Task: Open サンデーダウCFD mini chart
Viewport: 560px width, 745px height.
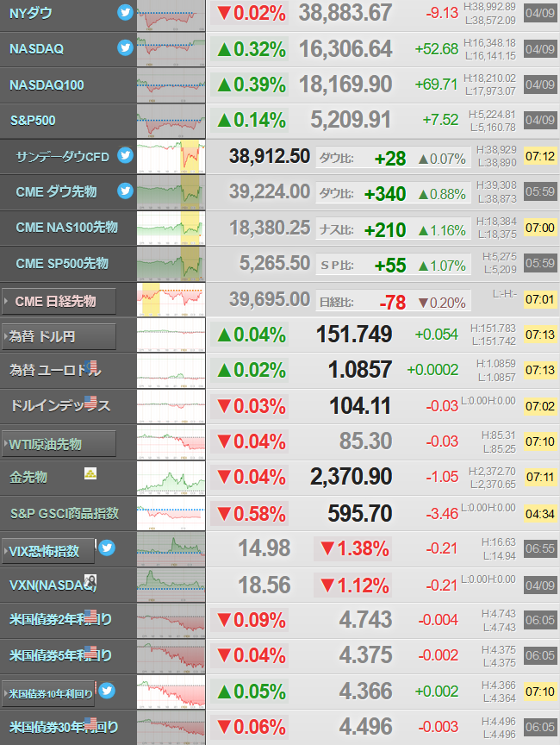Action: 171,156
